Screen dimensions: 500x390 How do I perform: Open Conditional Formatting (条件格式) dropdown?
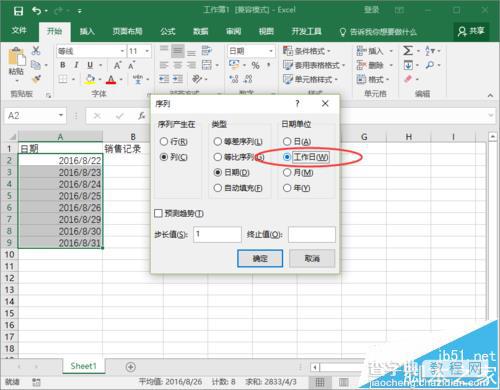click(307, 51)
